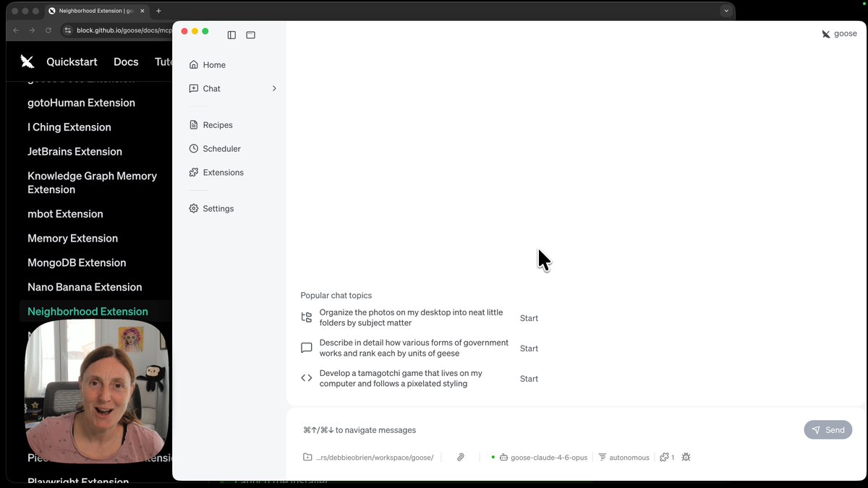
Task: Click the Chat plus-bubble icon in sidebar
Action: 193,88
